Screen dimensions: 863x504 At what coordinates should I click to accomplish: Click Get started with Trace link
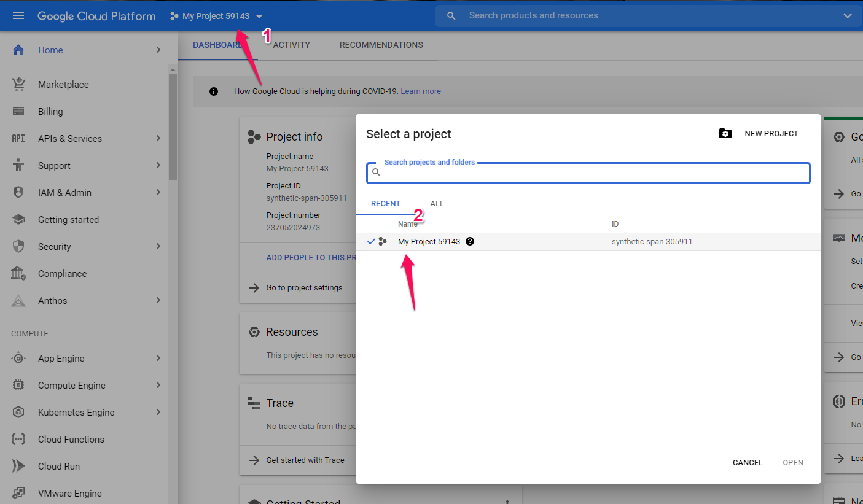(305, 460)
